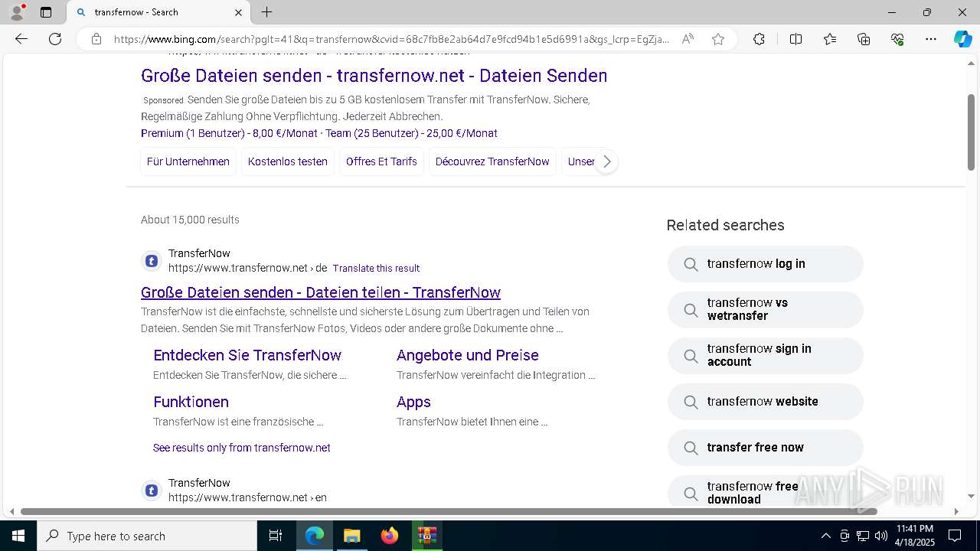The width and height of the screenshot is (980, 551).
Task: Open Entdecken Sie TransferNow sublink
Action: [x=247, y=355]
